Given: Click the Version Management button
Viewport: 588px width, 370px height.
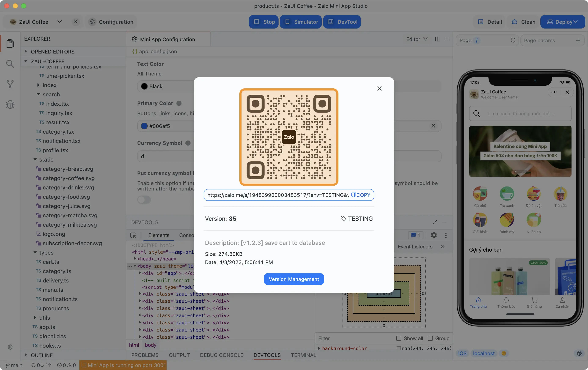Looking at the screenshot, I should (294, 279).
